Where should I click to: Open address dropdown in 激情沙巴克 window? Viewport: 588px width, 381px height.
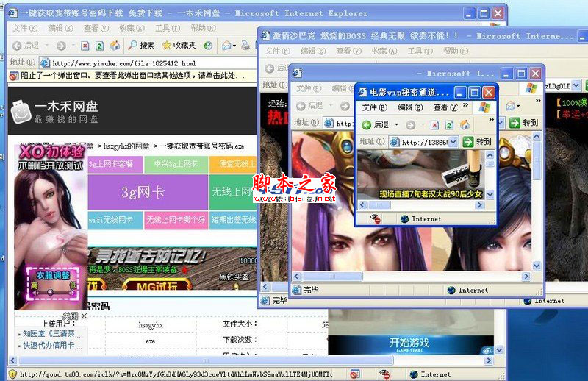576,85
